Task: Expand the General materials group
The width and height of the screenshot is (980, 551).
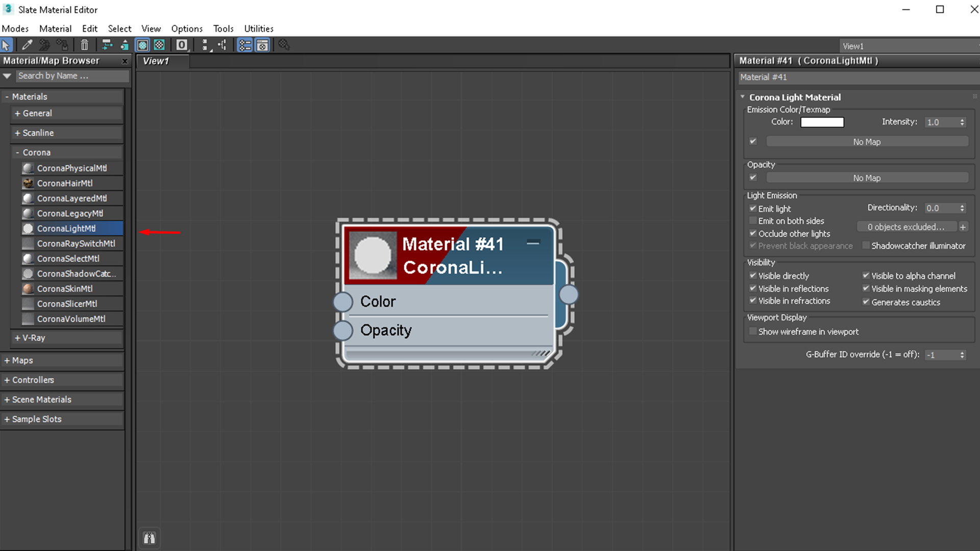Action: pos(67,113)
